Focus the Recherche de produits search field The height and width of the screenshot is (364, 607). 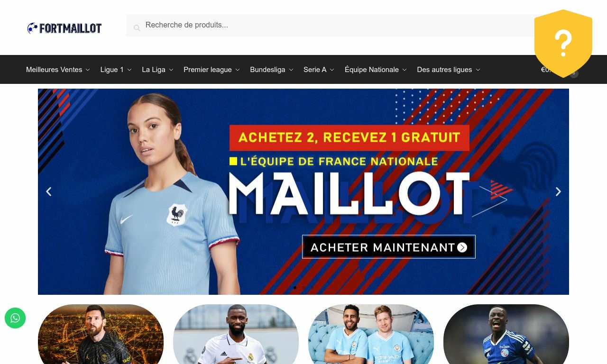(332, 25)
